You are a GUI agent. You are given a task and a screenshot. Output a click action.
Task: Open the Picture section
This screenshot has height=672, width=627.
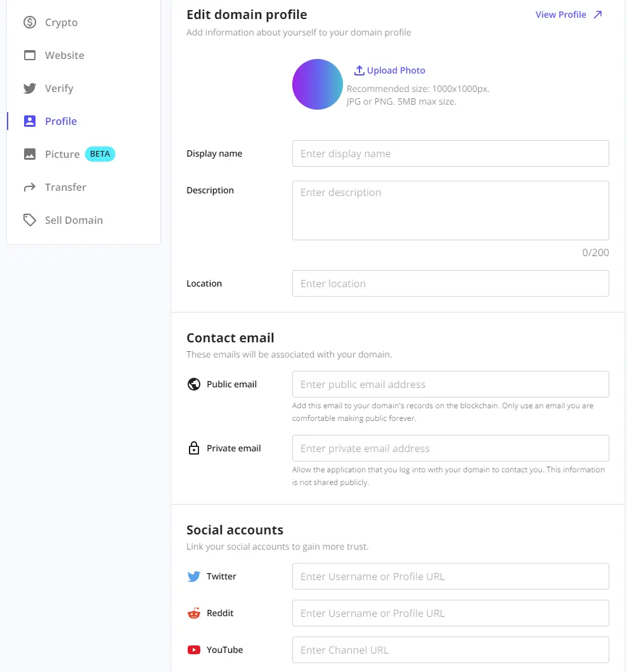[62, 154]
